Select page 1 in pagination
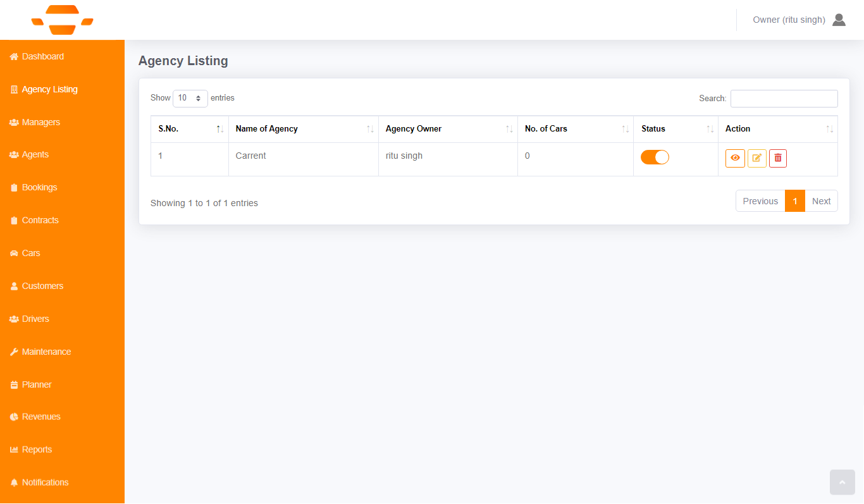864x504 pixels. (x=795, y=201)
